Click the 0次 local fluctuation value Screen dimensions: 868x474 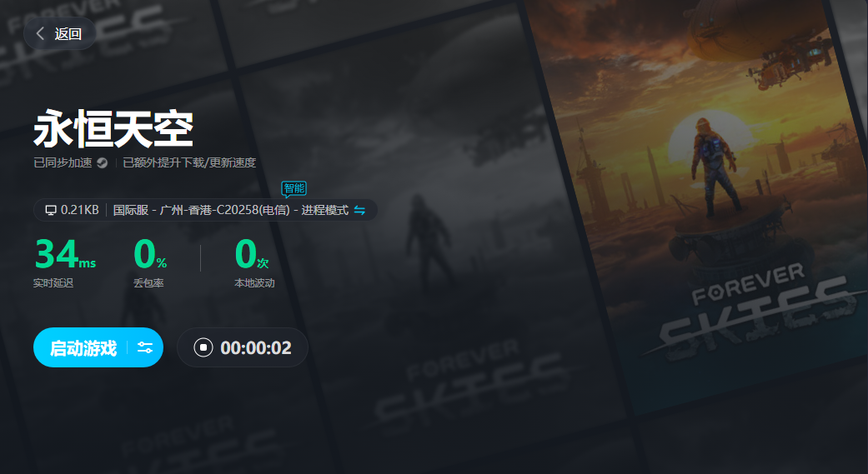coord(252,254)
